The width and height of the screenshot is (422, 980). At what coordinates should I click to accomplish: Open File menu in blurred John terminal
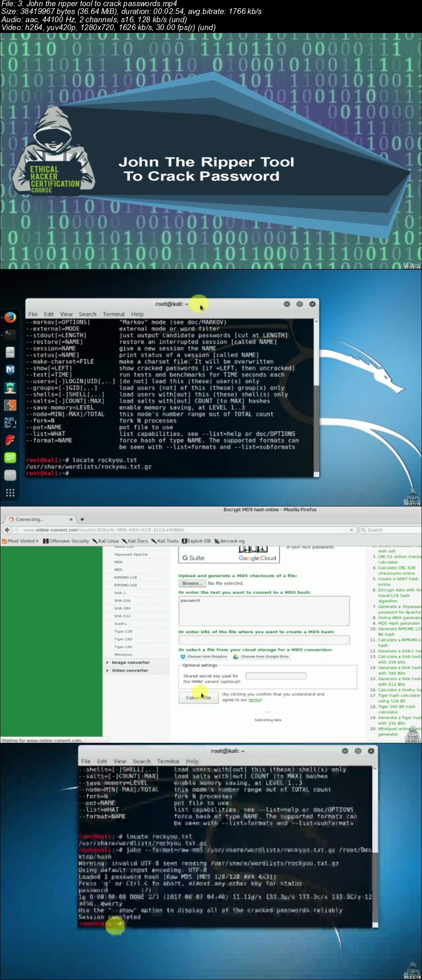86,761
